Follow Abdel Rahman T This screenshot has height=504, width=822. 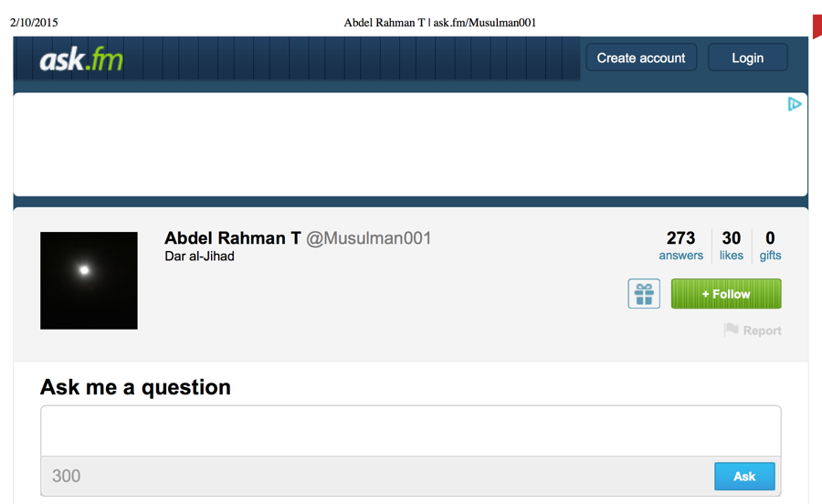(x=726, y=293)
